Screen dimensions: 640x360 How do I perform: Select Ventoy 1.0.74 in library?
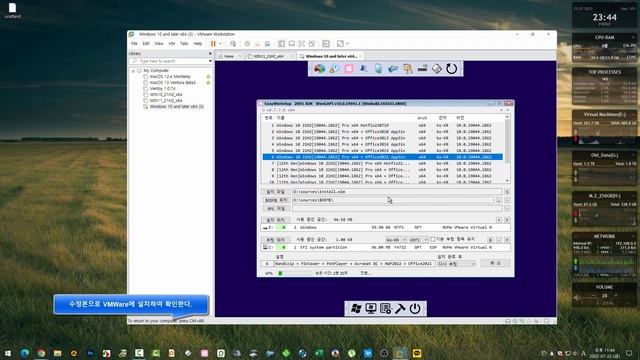coord(162,88)
